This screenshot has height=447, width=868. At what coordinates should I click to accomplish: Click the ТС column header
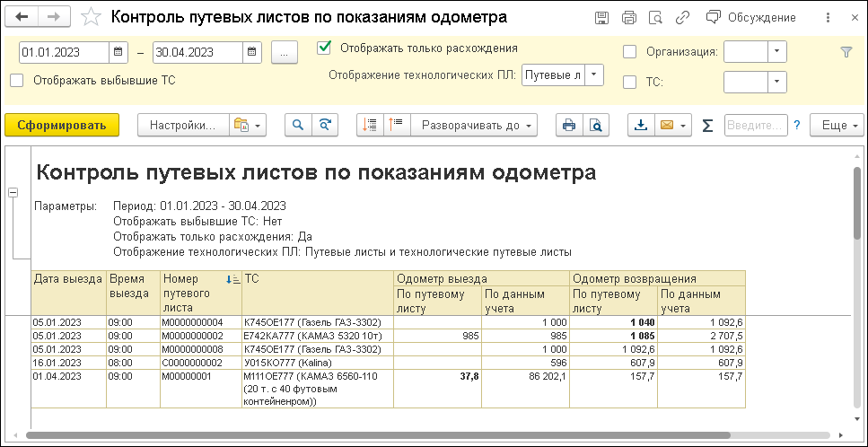pyautogui.click(x=318, y=293)
